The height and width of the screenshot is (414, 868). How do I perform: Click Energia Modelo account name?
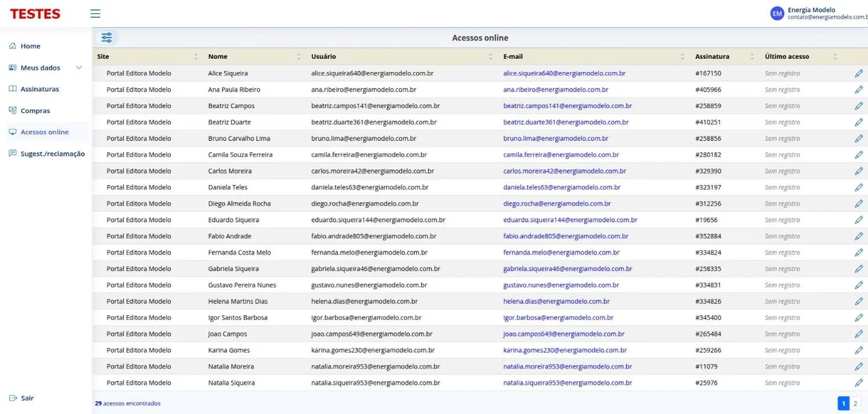811,10
